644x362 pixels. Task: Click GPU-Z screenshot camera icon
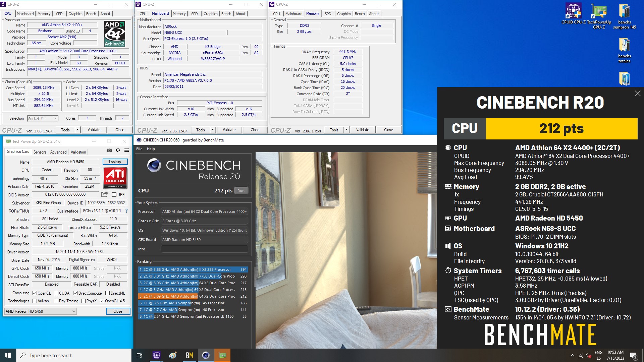click(x=109, y=150)
